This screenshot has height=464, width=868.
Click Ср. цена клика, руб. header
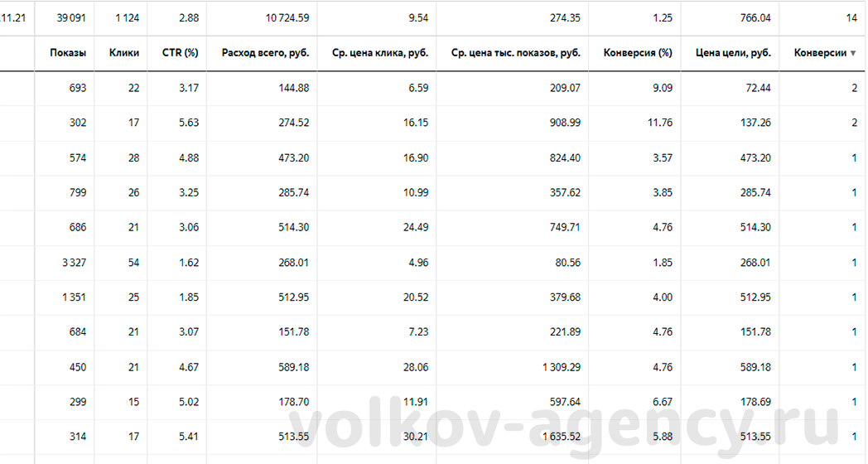[379, 53]
